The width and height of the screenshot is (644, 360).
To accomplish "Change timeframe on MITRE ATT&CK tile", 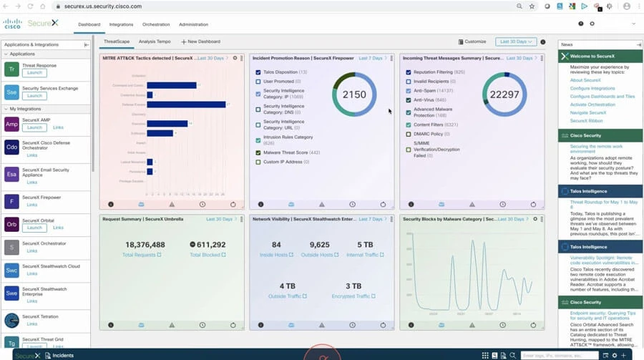I will (213, 59).
